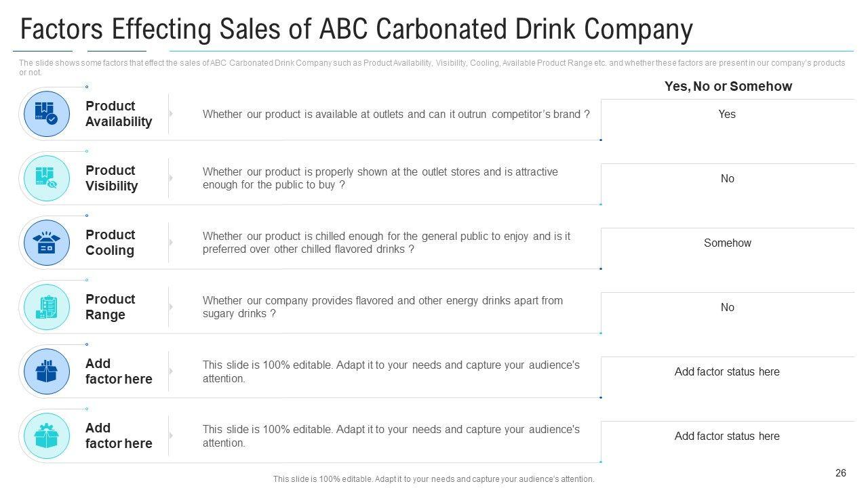Click the slide title text
This screenshot has width=868, height=488.
coord(357,30)
